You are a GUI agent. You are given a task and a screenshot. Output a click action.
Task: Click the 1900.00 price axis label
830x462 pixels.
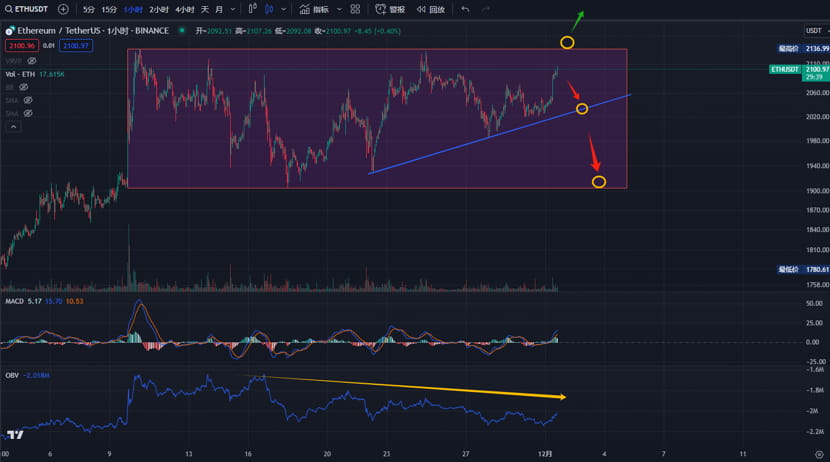(817, 191)
